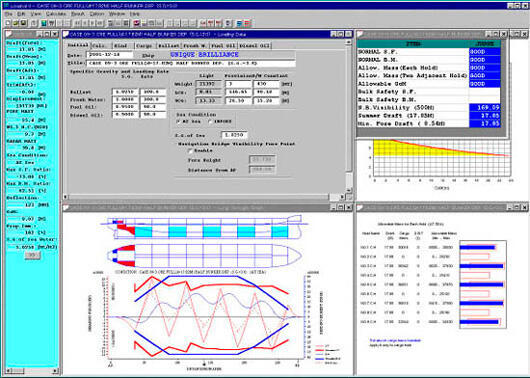Click the Bulk Safety B.M. row
This screenshot has height=378, width=530.
(x=429, y=100)
